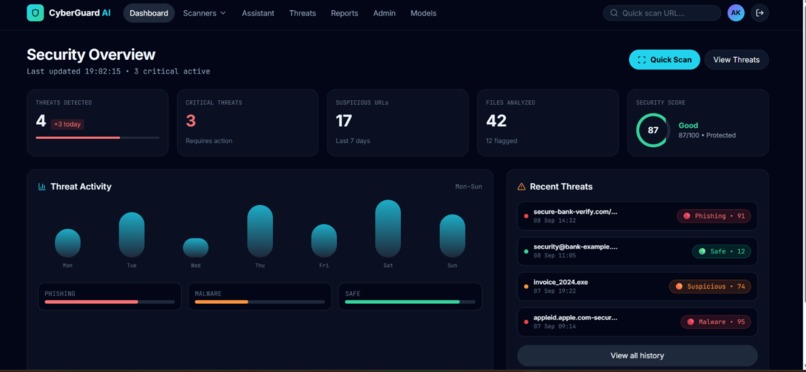
Task: Click the Quick scan URL input field
Action: (x=662, y=13)
